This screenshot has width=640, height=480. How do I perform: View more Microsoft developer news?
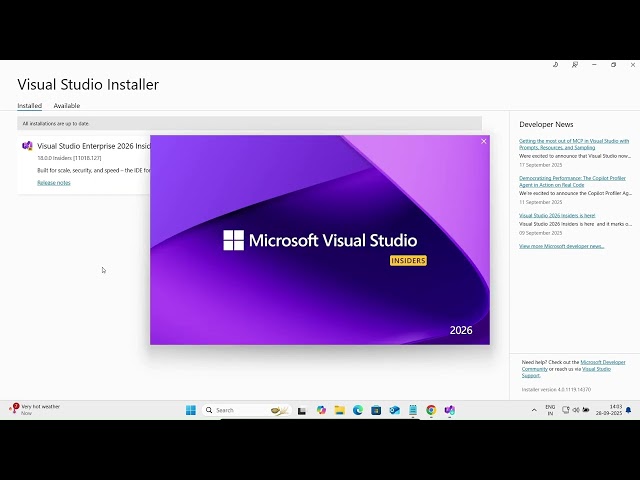point(562,246)
